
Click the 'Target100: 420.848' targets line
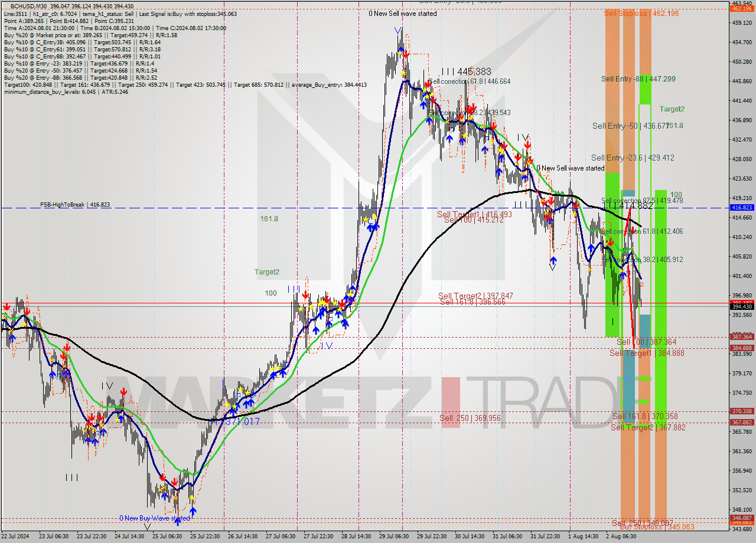(185, 84)
